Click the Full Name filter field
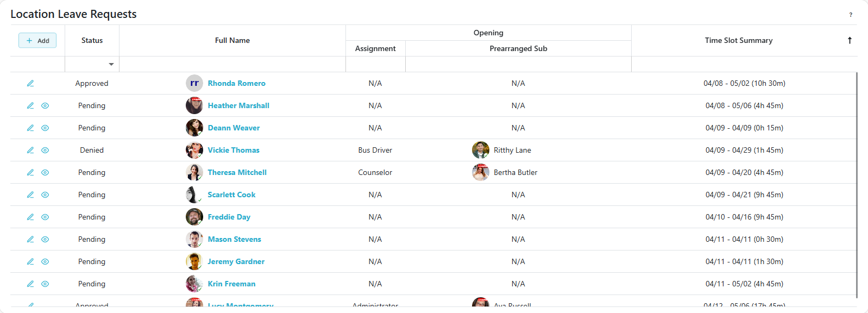 (x=232, y=64)
